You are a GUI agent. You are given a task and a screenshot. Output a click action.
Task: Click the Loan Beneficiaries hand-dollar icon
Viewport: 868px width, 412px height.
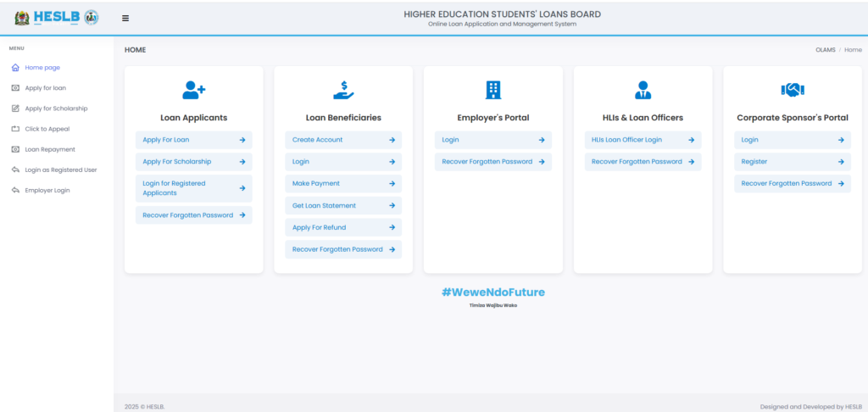343,90
